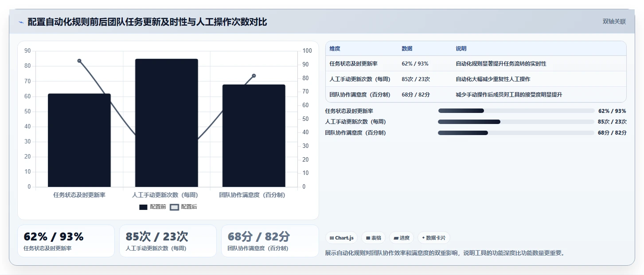Click x-axis label 人工手动更新次数（每周）
Screen dimensions: 644x275
[165, 195]
